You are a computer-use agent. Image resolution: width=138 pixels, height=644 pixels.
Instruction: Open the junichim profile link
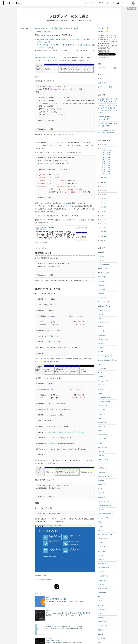tap(101, 31)
